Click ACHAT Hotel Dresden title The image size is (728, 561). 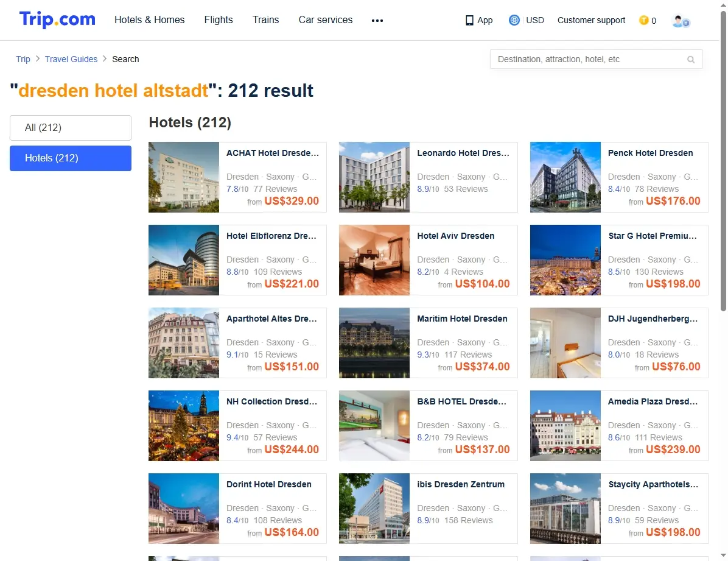click(x=273, y=153)
